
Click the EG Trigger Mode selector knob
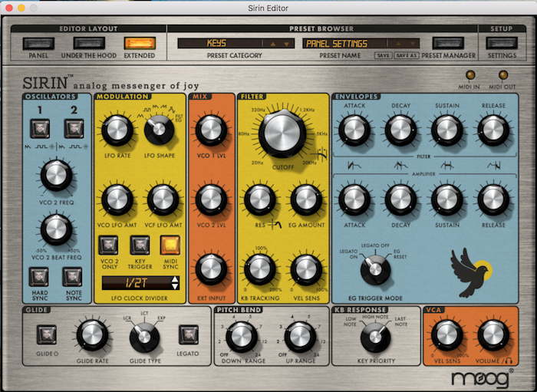click(x=375, y=269)
